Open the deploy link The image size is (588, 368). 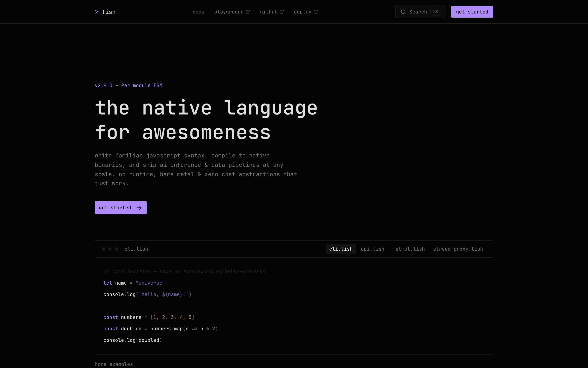tap(306, 12)
